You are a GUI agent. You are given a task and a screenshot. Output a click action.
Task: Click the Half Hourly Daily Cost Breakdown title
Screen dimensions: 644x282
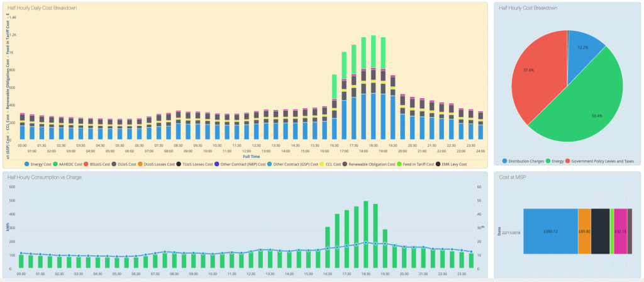[x=42, y=8]
